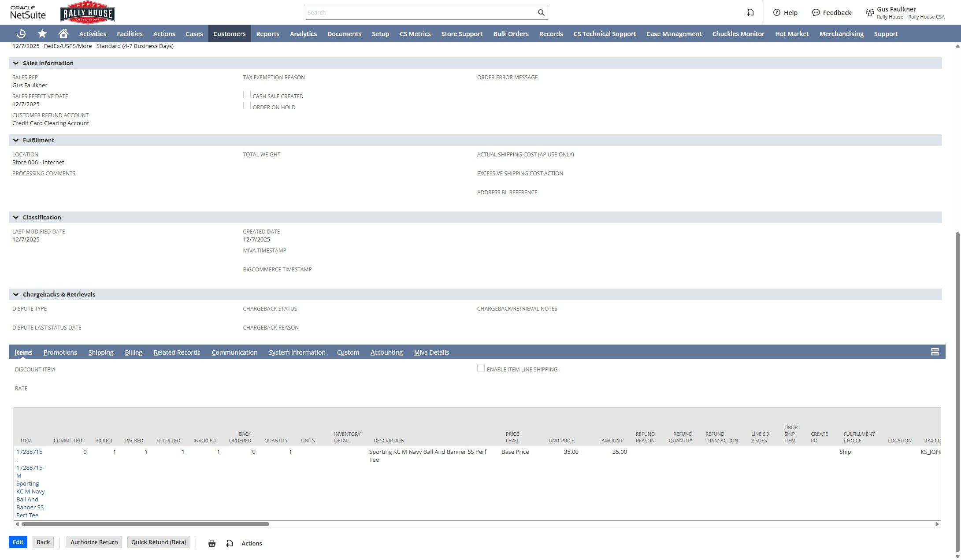Switch to the Miva Details tab
Image resolution: width=961 pixels, height=560 pixels.
pyautogui.click(x=431, y=352)
